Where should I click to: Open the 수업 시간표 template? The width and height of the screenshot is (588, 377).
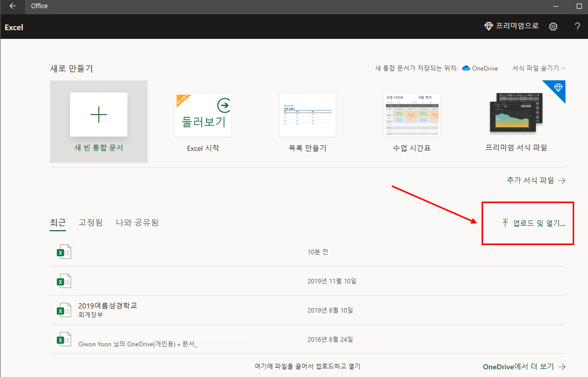coord(412,123)
